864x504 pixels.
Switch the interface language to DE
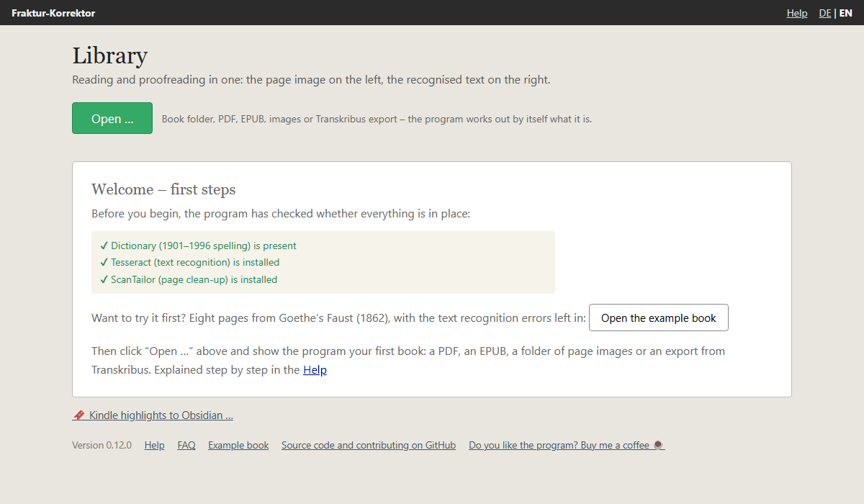click(825, 13)
